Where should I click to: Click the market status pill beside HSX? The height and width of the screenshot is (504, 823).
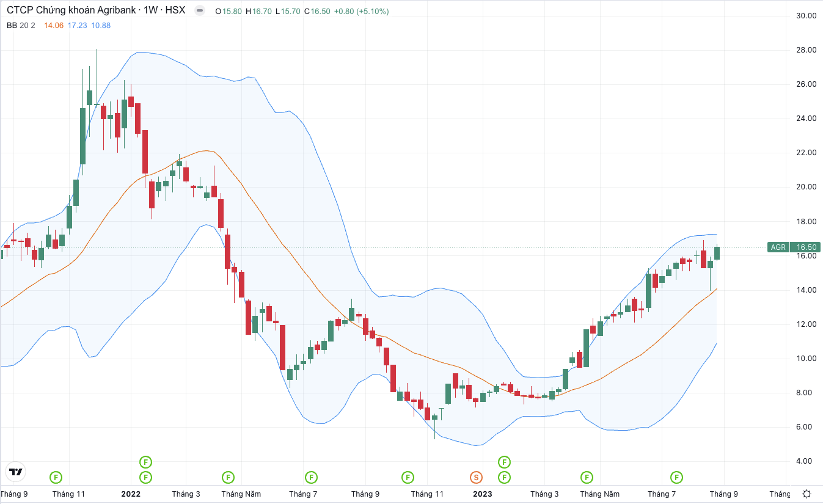199,11
